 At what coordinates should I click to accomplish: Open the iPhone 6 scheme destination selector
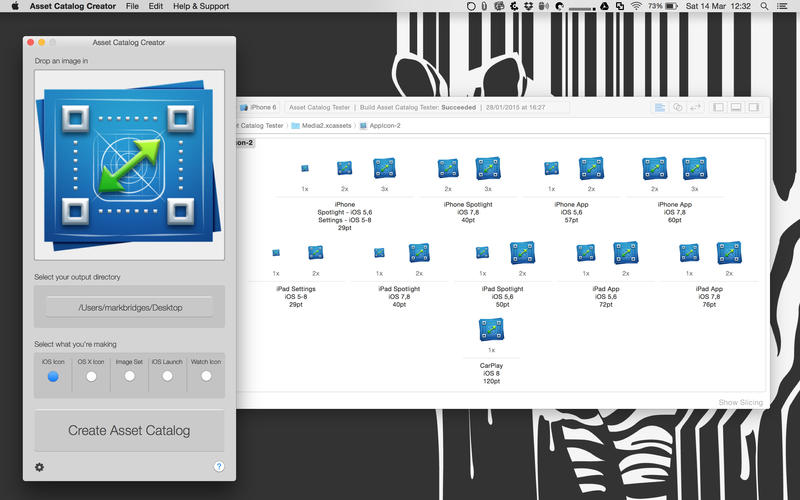coord(262,107)
